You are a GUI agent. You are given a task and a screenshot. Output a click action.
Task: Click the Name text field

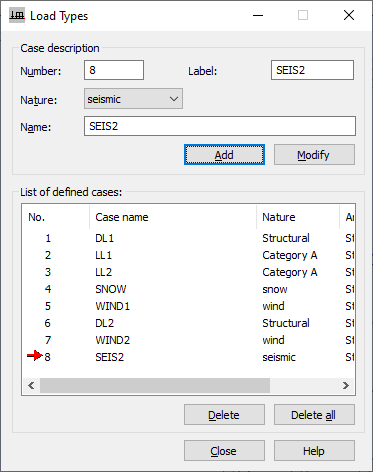pyautogui.click(x=220, y=126)
